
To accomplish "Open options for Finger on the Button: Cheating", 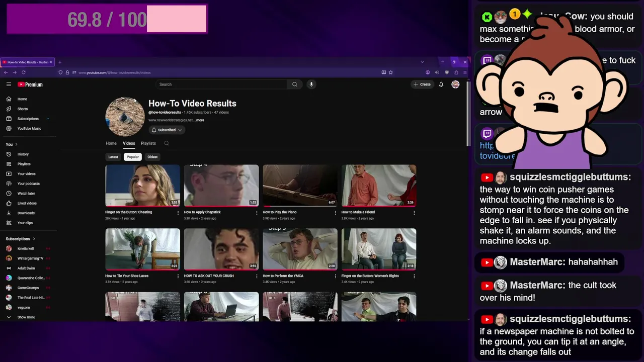I will 178,213.
